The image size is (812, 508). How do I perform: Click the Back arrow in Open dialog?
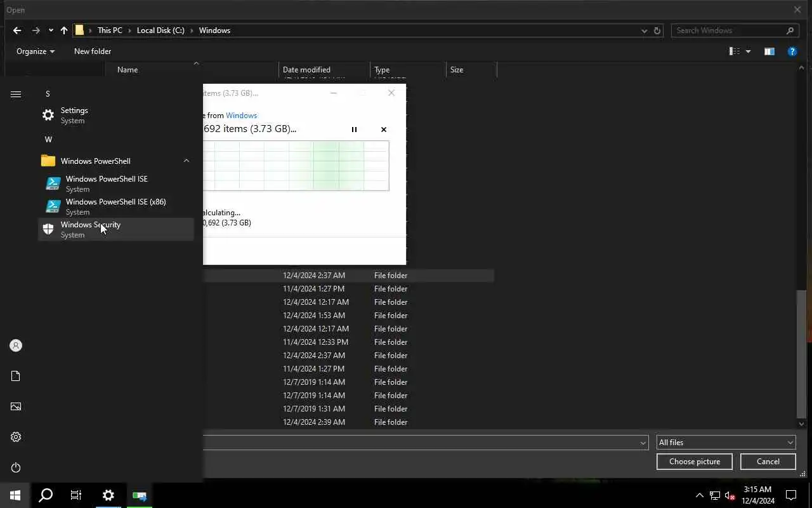pyautogui.click(x=17, y=30)
